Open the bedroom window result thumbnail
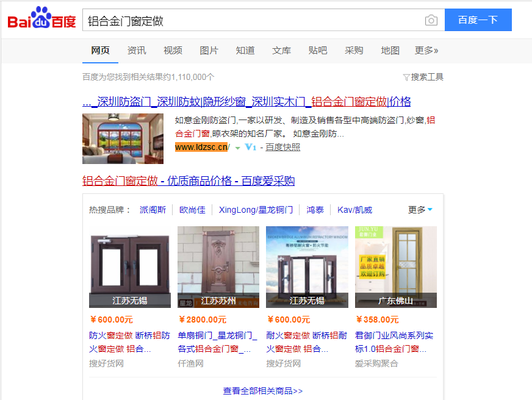532x400 pixels. (x=123, y=138)
